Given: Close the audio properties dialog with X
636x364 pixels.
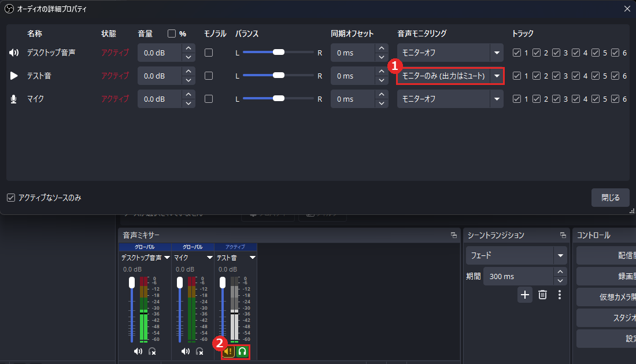Looking at the screenshot, I should (x=627, y=9).
